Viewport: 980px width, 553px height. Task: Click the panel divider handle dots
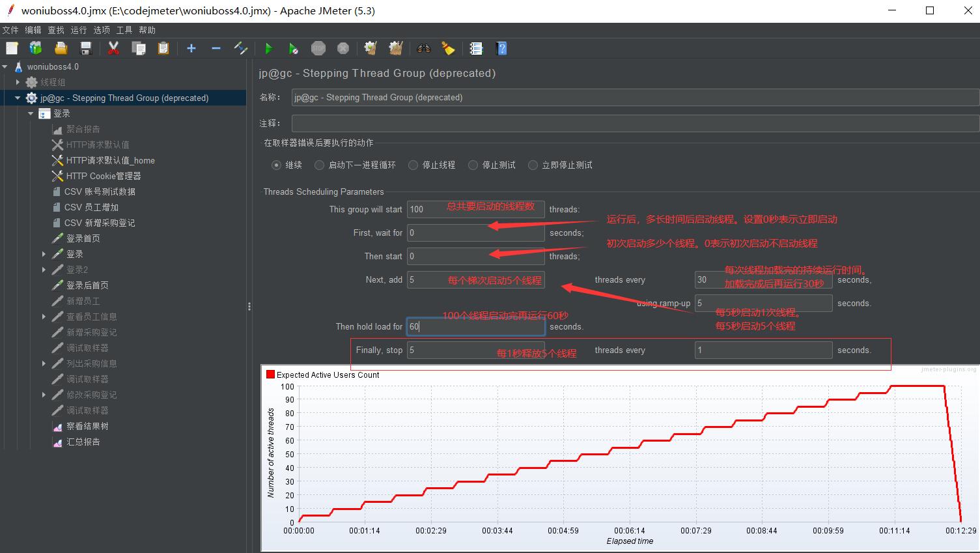249,306
